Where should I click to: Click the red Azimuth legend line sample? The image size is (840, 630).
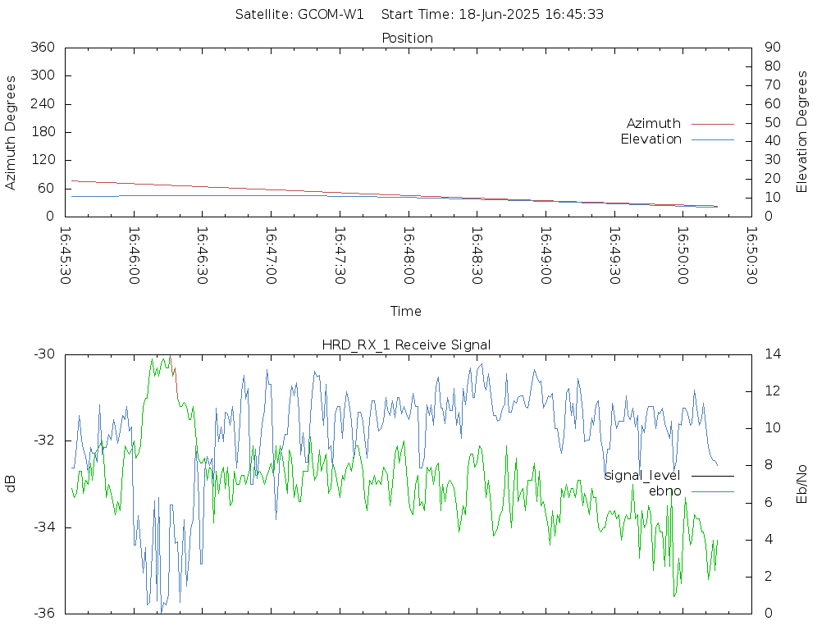point(713,125)
